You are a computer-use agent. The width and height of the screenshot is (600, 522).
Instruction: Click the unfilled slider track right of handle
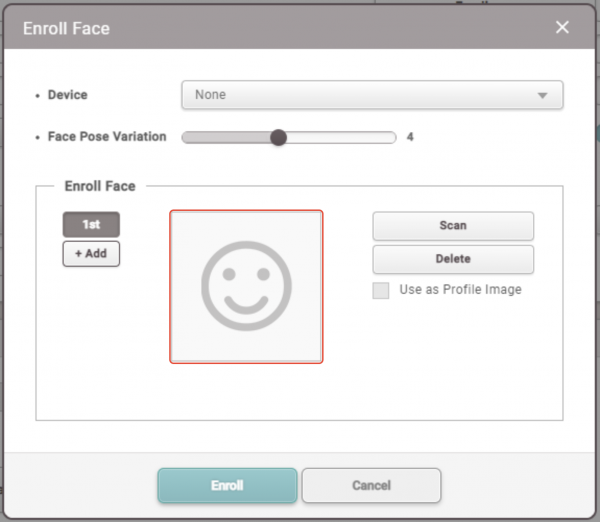[x=340, y=138]
